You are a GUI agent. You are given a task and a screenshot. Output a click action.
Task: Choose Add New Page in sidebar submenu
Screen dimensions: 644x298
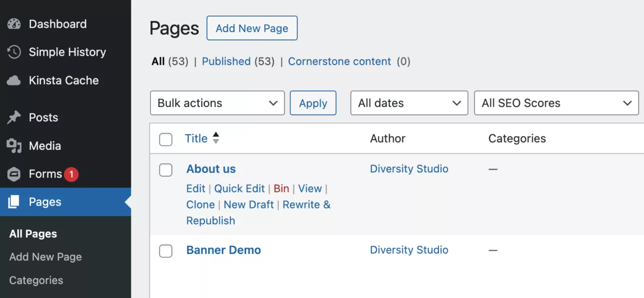pyautogui.click(x=45, y=257)
